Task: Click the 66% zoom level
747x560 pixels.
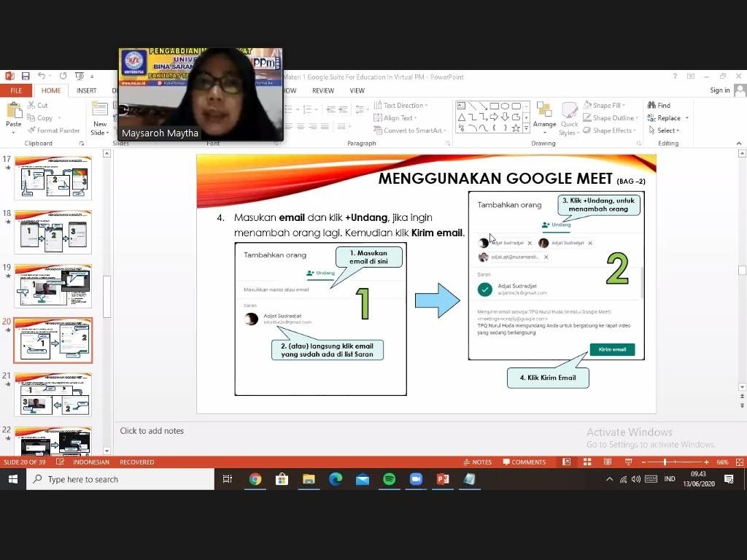Action: click(722, 462)
